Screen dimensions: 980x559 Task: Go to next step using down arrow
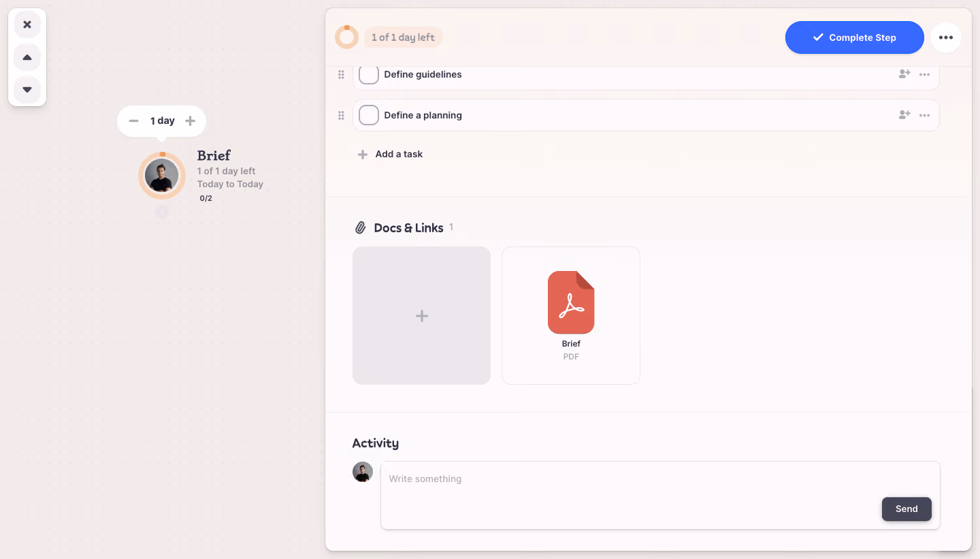pos(27,90)
